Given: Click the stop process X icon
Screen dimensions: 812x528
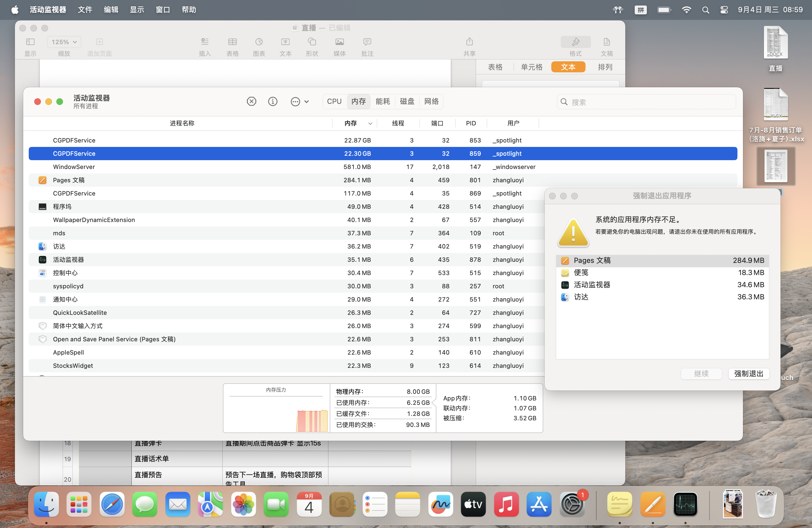Looking at the screenshot, I should 251,101.
